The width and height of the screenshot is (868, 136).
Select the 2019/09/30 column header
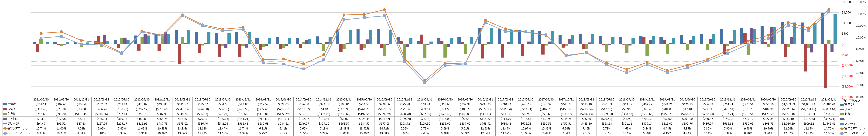pos(708,100)
